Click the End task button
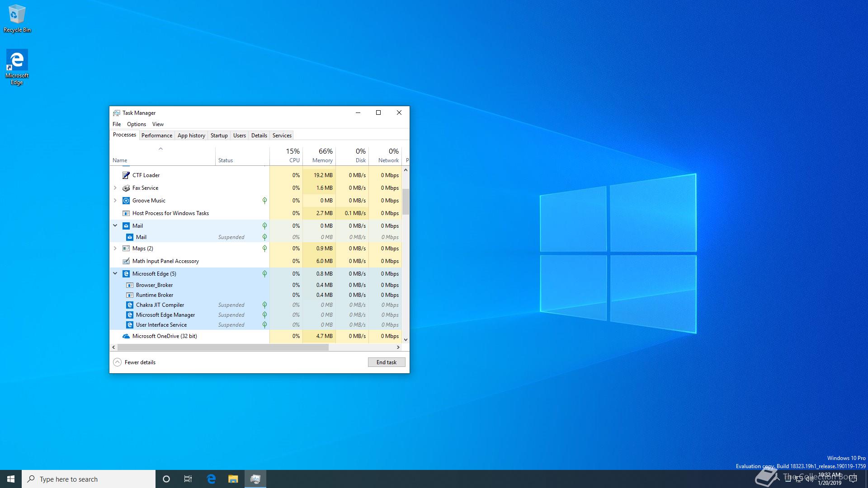This screenshot has width=868, height=488. pyautogui.click(x=387, y=362)
